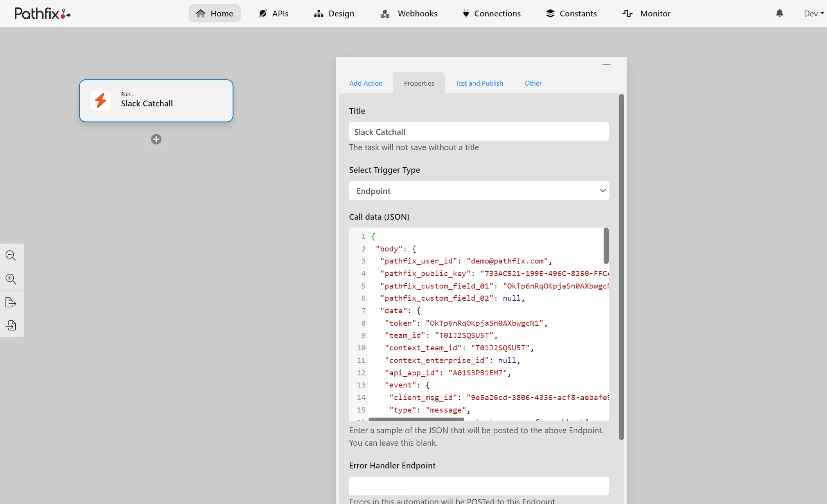The image size is (827, 504).
Task: Click the "token" line in JSON
Action: coord(466,323)
